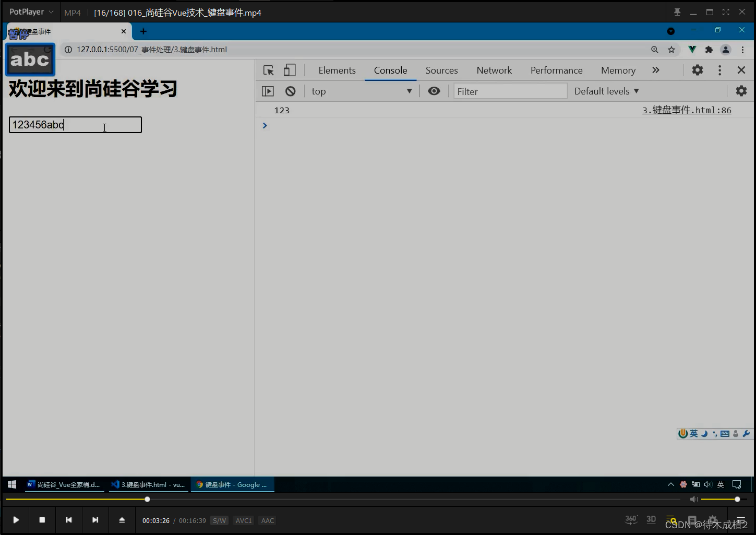Show hidden system tray icons

tap(670, 484)
